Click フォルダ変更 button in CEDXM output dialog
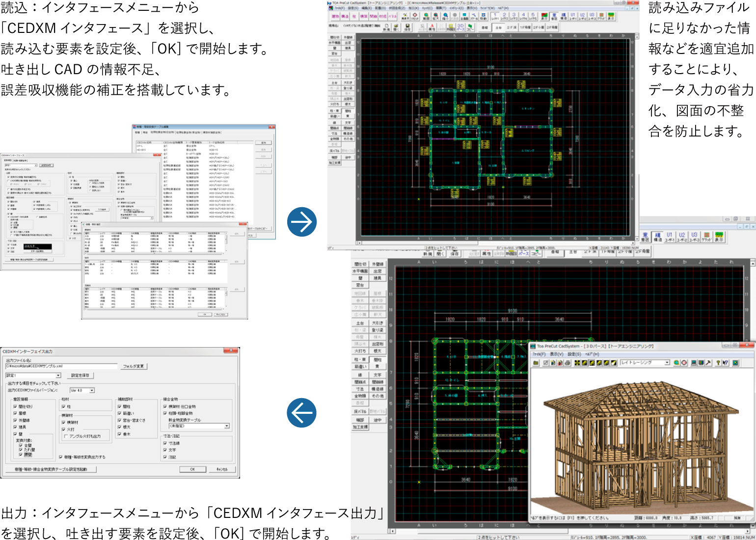756x540 pixels. pos(134,366)
